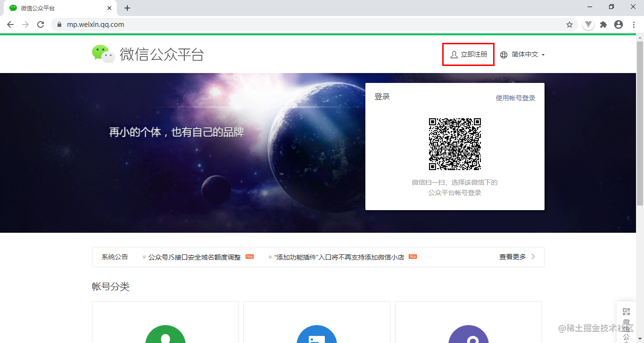644x343 pixels.
Task: Open 使用帐号登录 account login link
Action: (x=515, y=98)
